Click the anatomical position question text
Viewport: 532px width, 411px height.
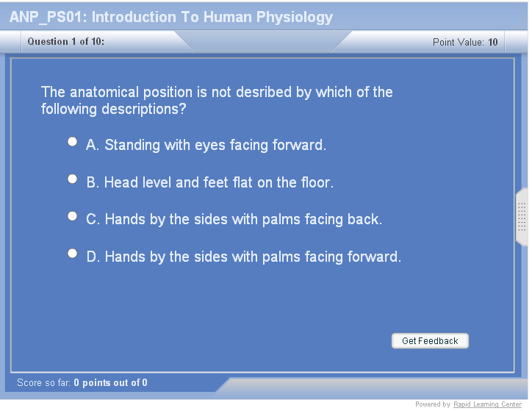217,101
